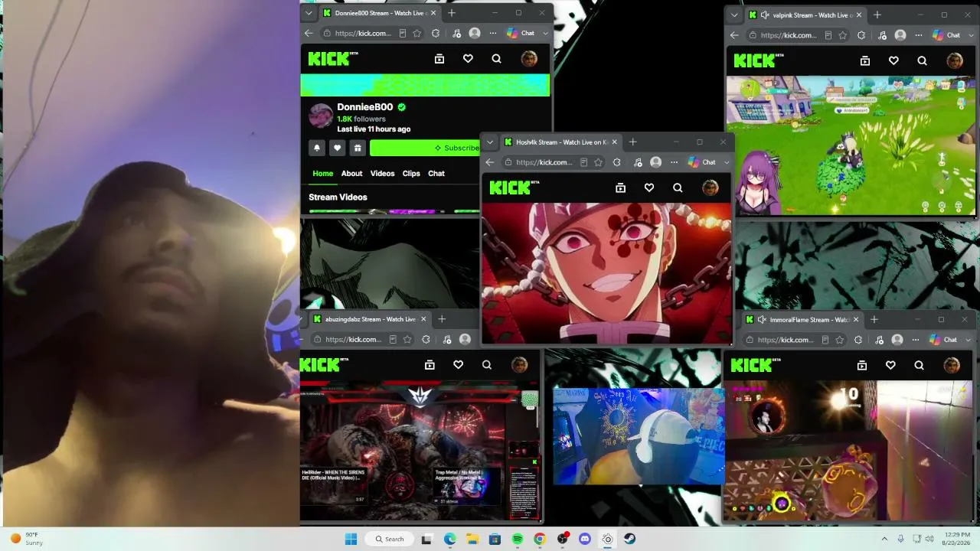Open the three-dot browser menu in the ImmoralFlame window
The width and height of the screenshot is (980, 551).
click(916, 340)
